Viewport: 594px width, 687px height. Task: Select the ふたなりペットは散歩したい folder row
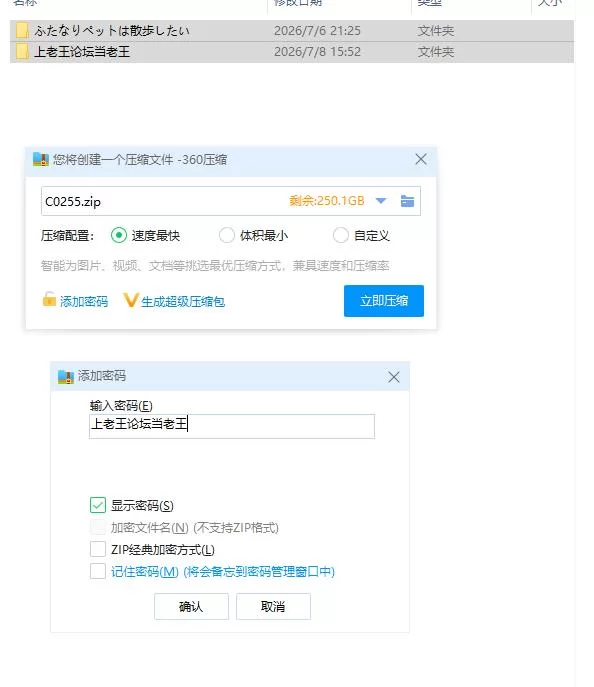coord(292,31)
